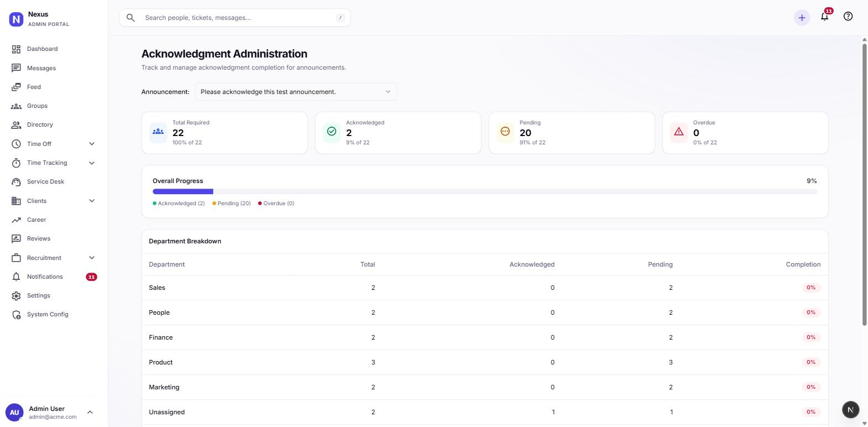Click the Sales 0% completion badge

tap(811, 288)
